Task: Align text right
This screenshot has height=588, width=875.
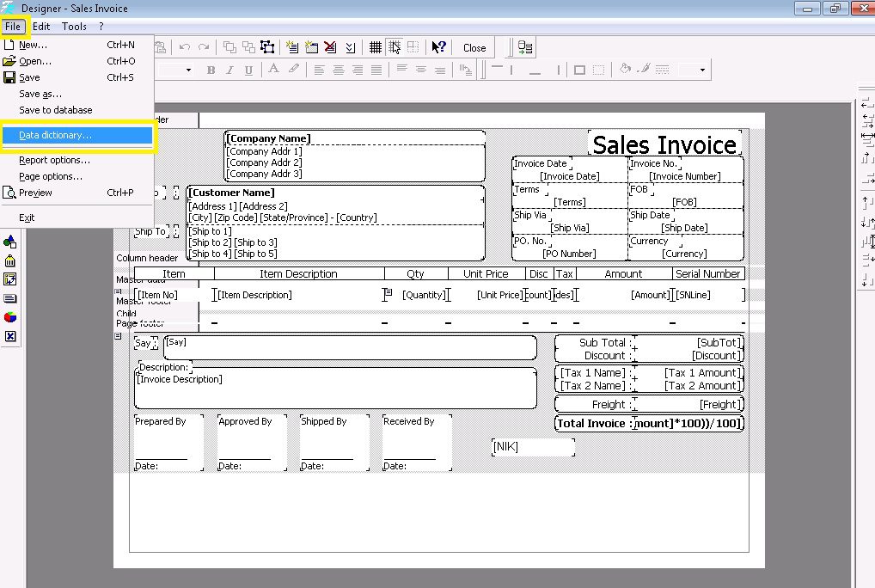Action: click(x=358, y=70)
